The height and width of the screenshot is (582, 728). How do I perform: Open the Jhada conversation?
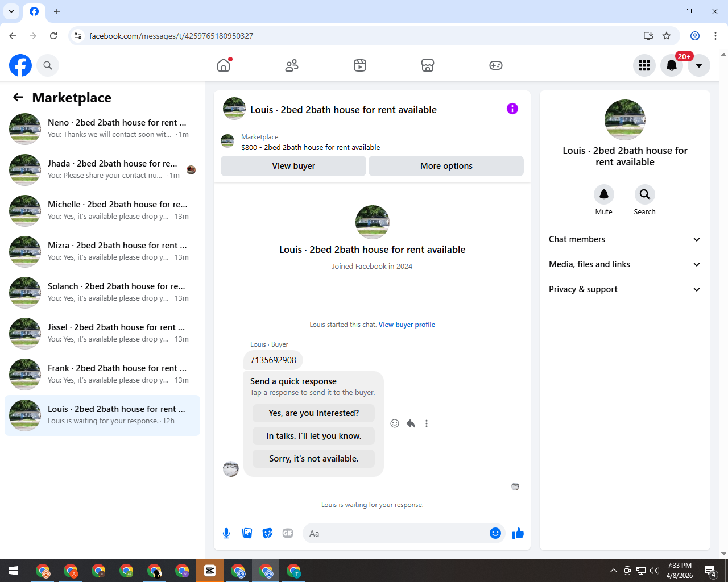click(102, 170)
